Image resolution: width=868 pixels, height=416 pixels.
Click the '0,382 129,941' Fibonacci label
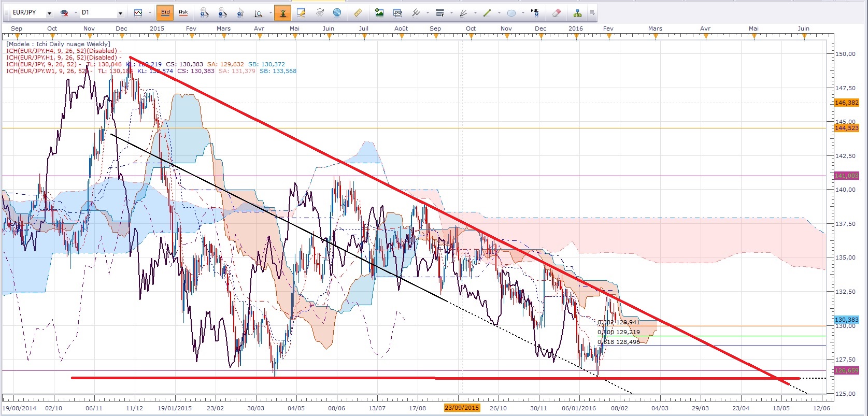(619, 322)
